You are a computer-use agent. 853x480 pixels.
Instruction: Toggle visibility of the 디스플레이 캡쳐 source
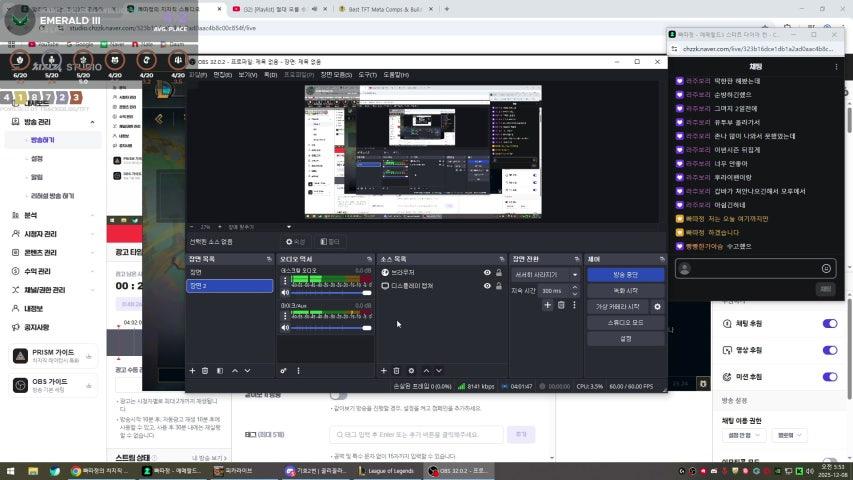pyautogui.click(x=487, y=286)
